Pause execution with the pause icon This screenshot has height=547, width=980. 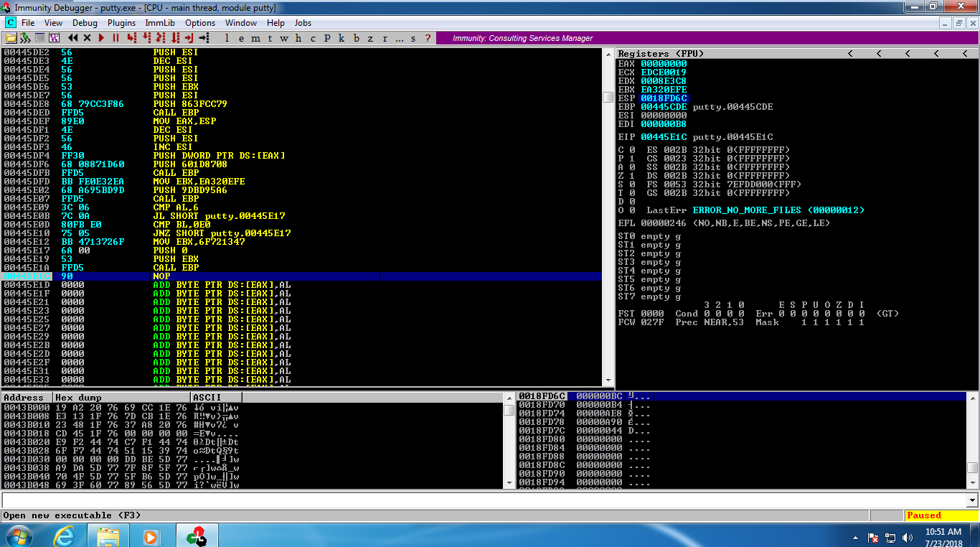(x=116, y=38)
